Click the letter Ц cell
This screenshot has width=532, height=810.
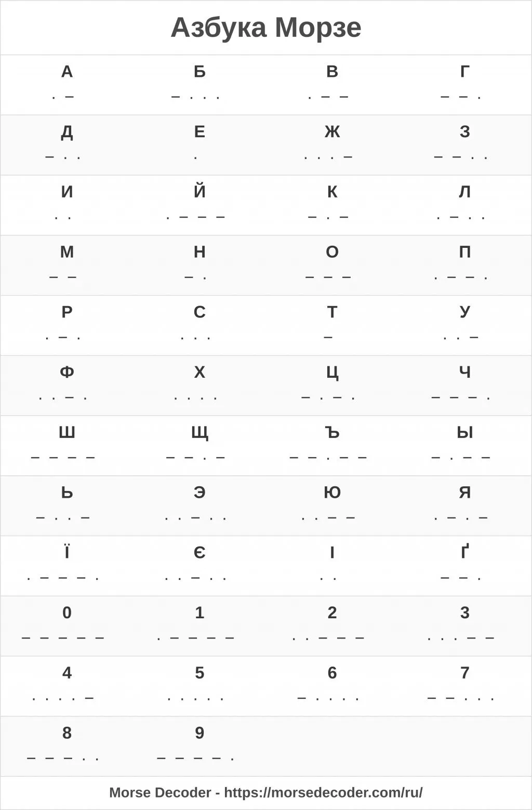[x=332, y=386]
